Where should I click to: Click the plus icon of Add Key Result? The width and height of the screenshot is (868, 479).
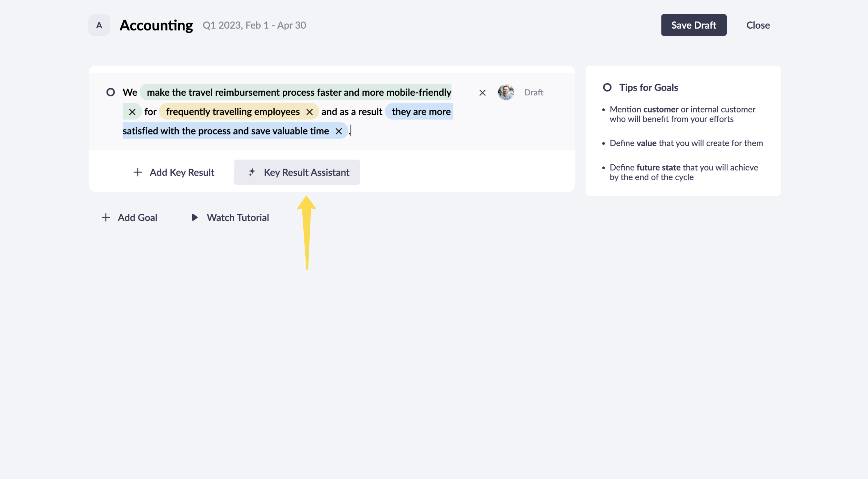coord(137,172)
